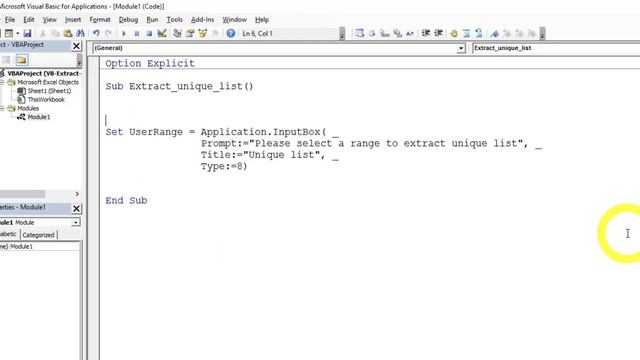Click the 'Sub Extract_unique_list()' line

(x=179, y=87)
